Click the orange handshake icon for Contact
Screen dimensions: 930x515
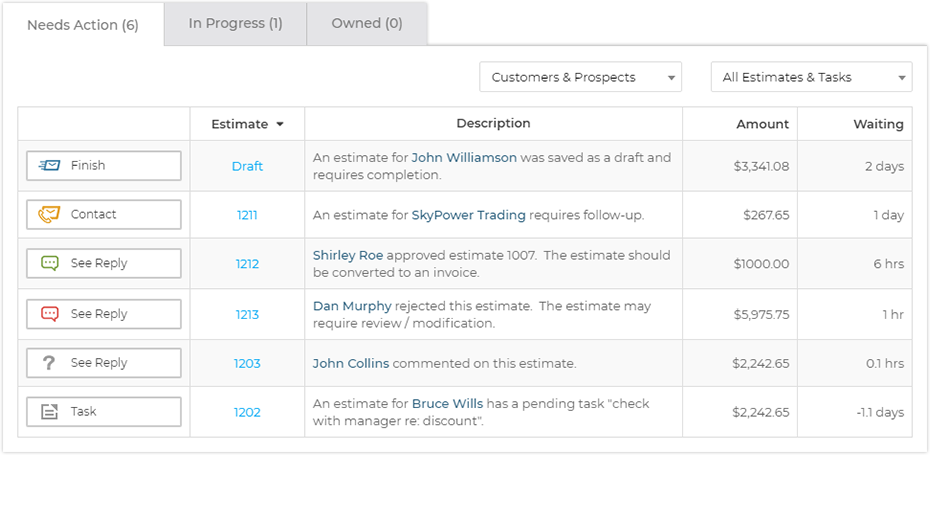[49, 214]
